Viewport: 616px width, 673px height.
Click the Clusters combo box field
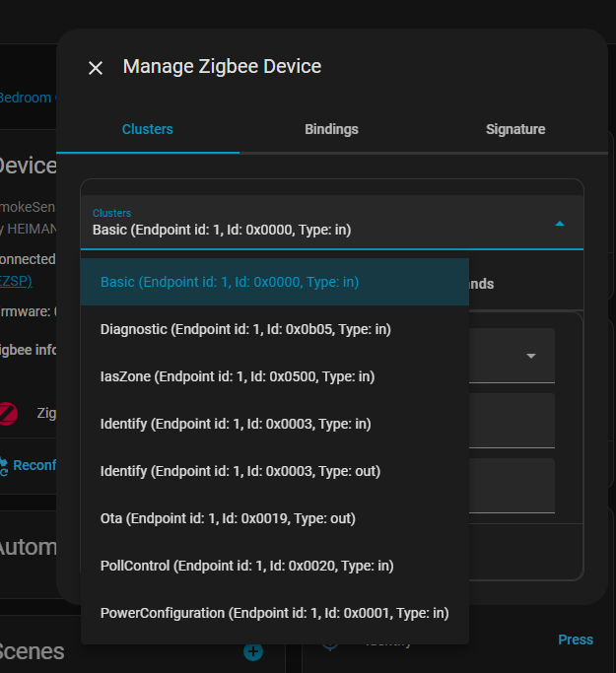pos(315,223)
